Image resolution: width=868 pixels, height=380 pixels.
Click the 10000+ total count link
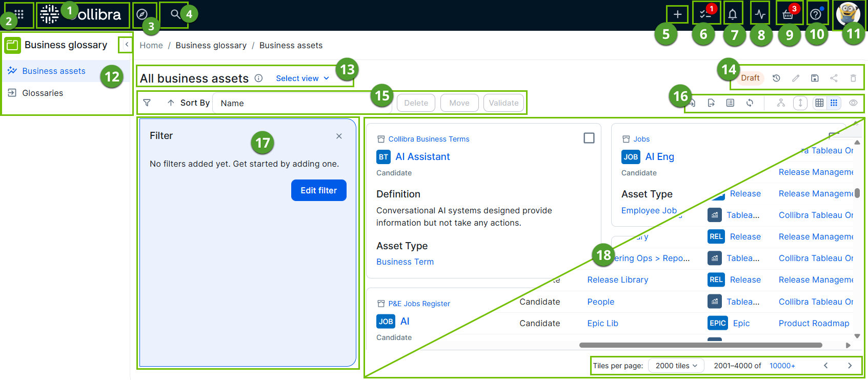782,366
